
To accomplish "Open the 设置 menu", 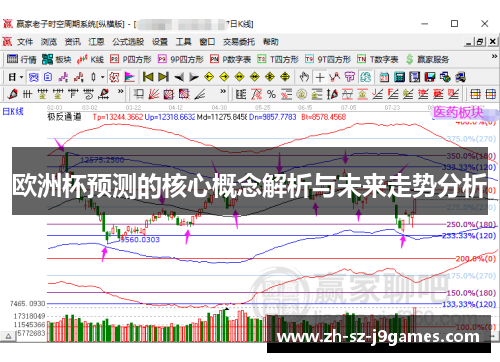I will tap(160, 42).
